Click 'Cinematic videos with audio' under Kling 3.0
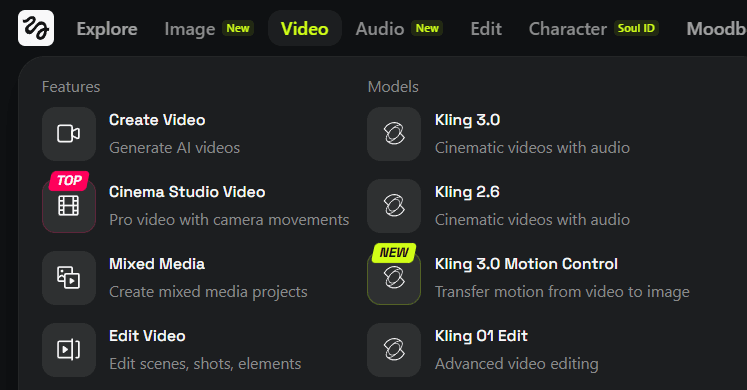The height and width of the screenshot is (390, 747). coord(532,148)
